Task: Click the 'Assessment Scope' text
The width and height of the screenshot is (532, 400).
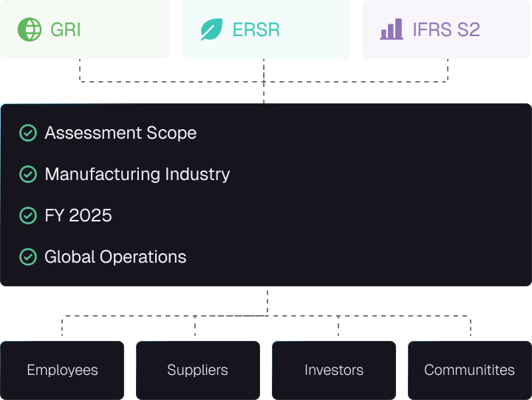Action: [120, 133]
